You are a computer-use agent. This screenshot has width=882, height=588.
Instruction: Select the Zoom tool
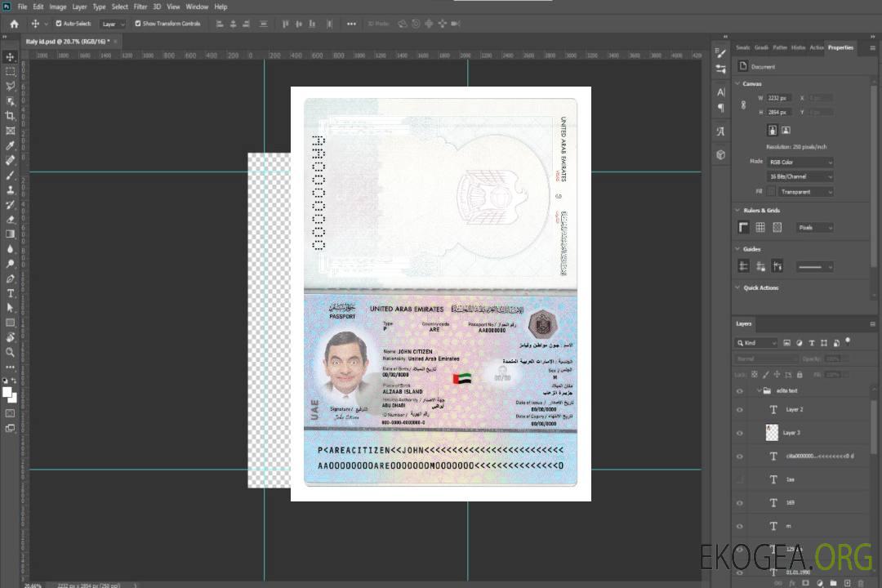pyautogui.click(x=10, y=352)
